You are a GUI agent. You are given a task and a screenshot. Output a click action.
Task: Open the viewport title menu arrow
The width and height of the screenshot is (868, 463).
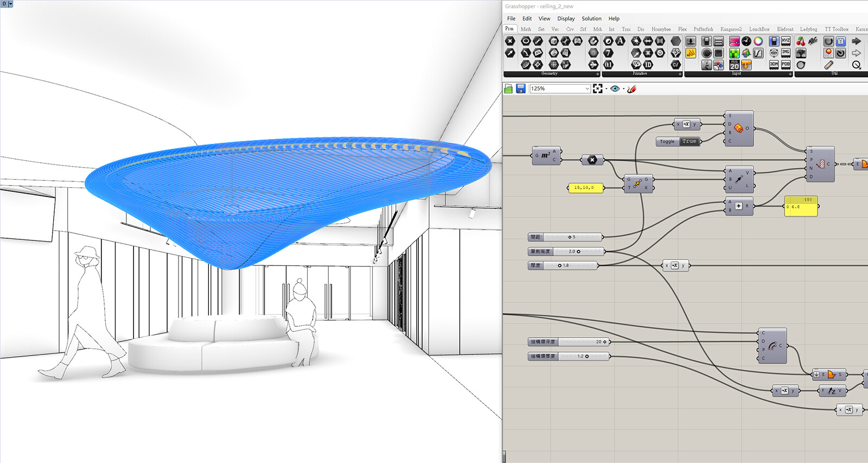tap(10, 4)
